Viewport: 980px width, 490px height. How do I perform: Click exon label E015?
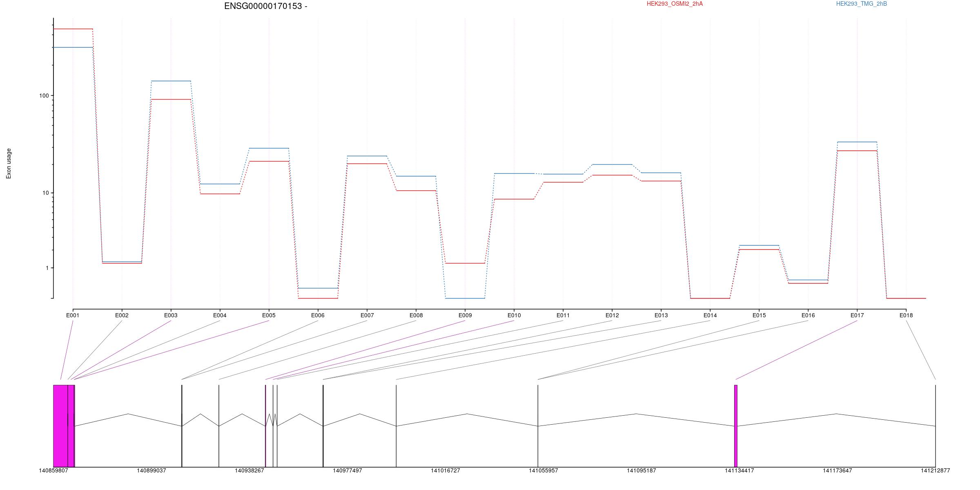759,315
